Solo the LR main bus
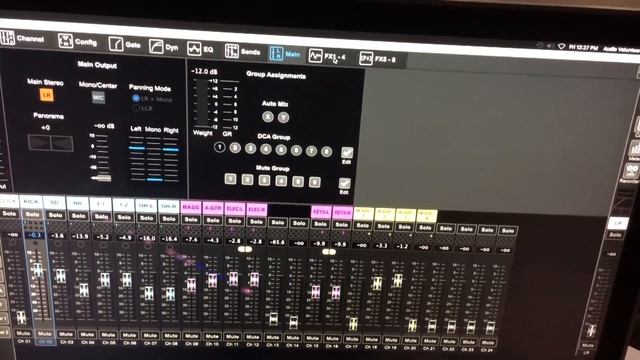This screenshot has height=360, width=640. 616,235
